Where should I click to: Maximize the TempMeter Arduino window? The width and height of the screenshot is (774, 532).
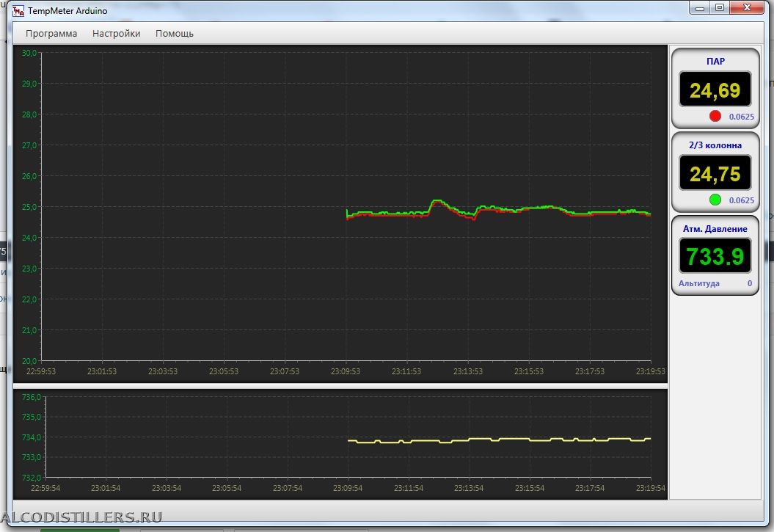(720, 8)
